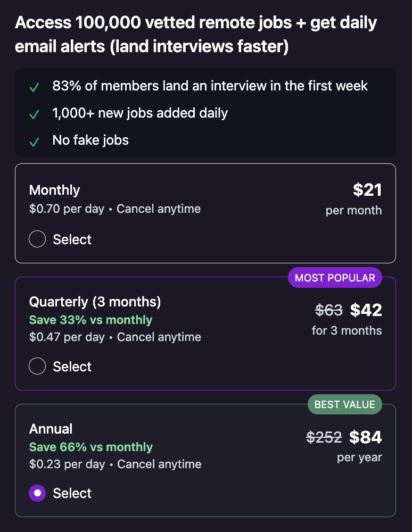
Task: Click the $21 per month price
Action: pos(367,189)
